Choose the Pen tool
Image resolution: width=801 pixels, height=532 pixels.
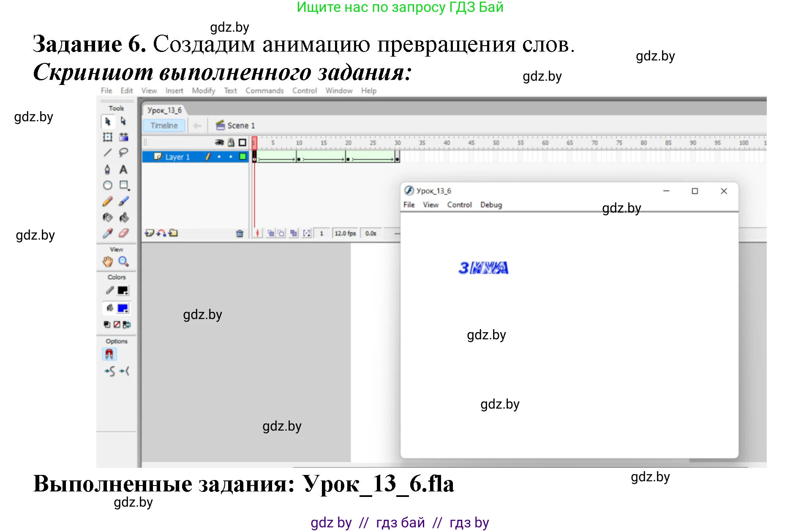click(107, 169)
